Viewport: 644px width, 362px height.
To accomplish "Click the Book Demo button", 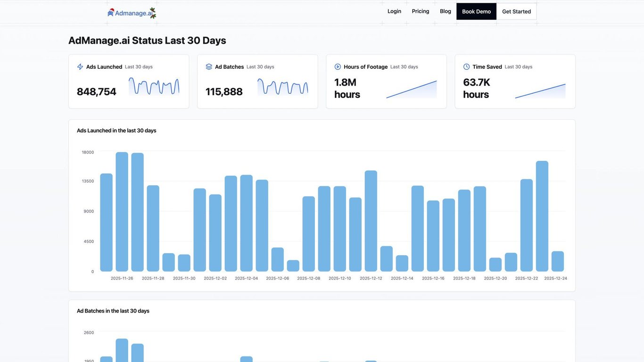I will coord(476,11).
